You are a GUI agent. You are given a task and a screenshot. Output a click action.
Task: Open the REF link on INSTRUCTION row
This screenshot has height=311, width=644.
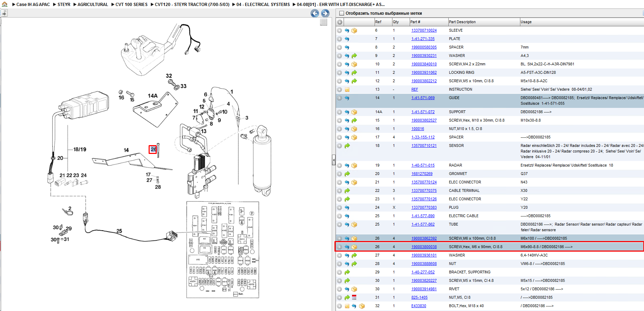(415, 90)
